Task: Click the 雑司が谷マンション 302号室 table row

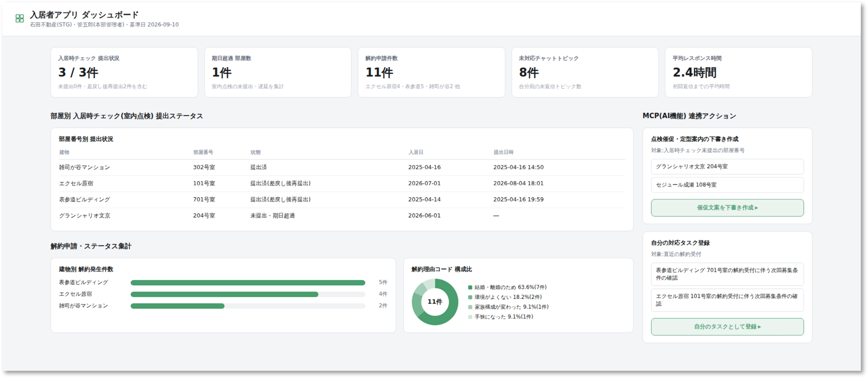Action: click(342, 168)
